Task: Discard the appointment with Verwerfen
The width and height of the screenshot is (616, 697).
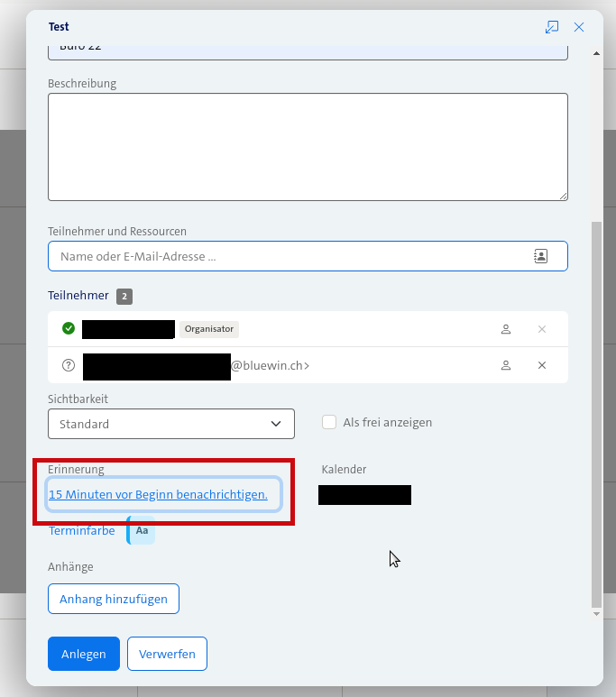Action: click(x=167, y=654)
